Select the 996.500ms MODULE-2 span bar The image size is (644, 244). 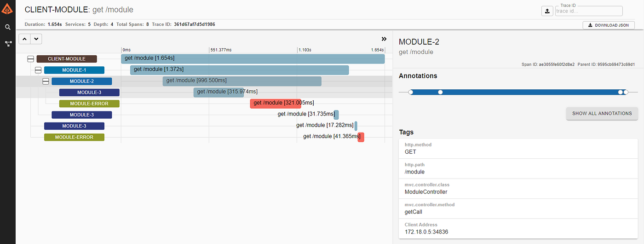coord(242,81)
